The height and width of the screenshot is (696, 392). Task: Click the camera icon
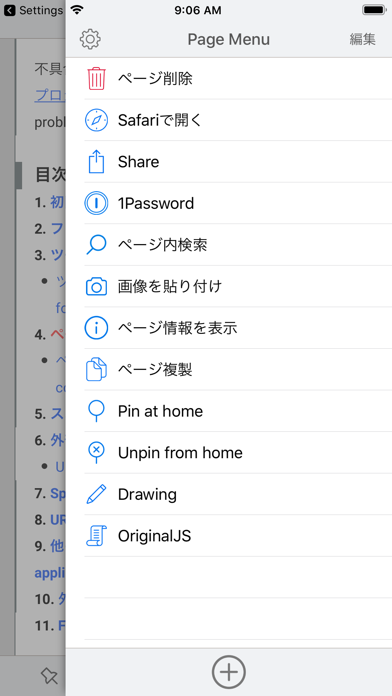[x=96, y=287]
